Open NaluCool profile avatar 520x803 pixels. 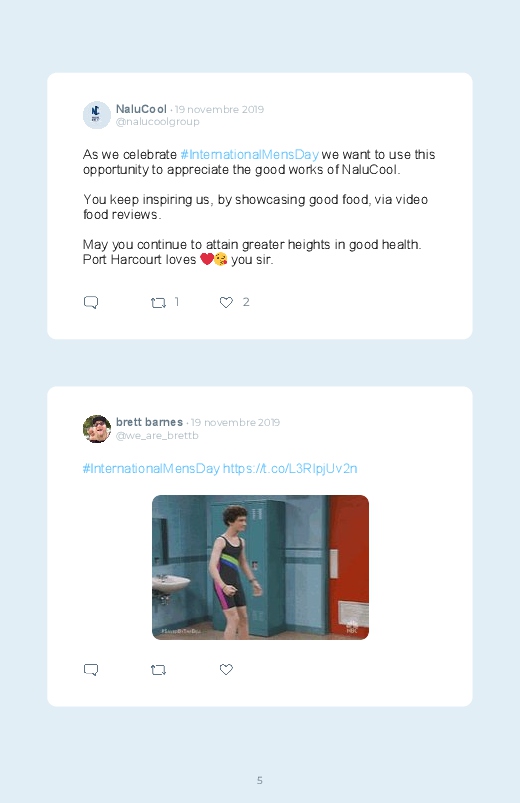[x=97, y=115]
